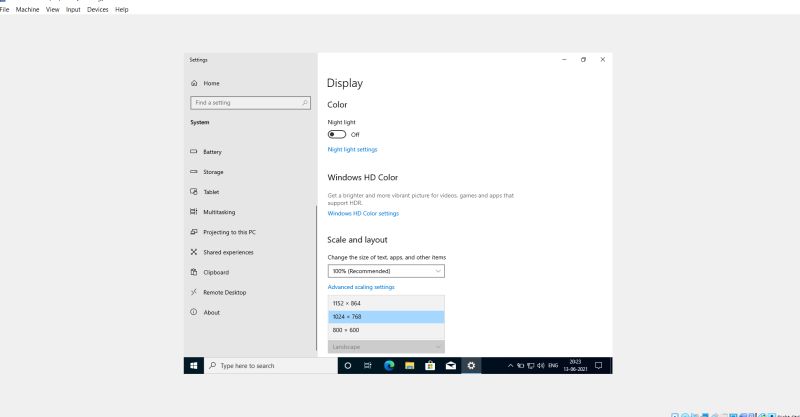Click the taskbar Type here to search box

tap(270, 365)
